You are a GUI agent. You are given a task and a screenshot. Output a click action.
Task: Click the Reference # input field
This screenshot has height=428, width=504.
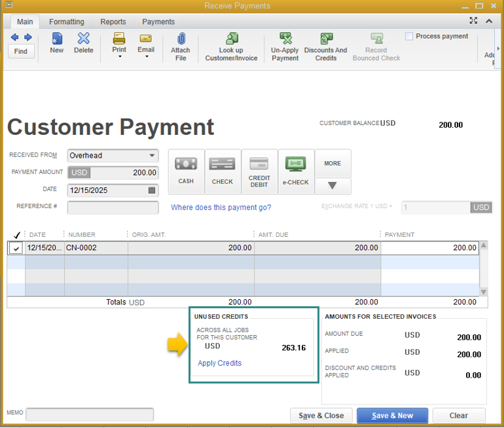(113, 207)
